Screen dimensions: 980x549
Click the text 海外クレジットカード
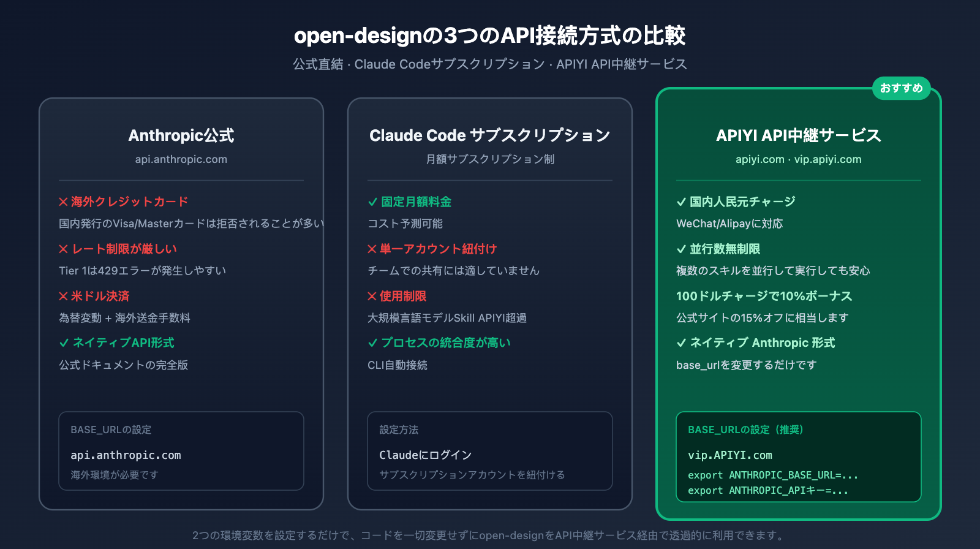pos(129,202)
